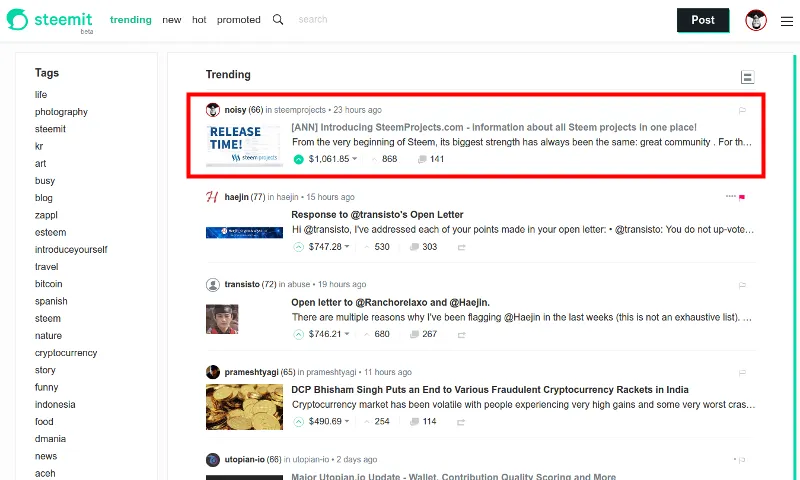Upvote the noisy SteemProjects post
Image resolution: width=800 pixels, height=480 pixels.
298,159
